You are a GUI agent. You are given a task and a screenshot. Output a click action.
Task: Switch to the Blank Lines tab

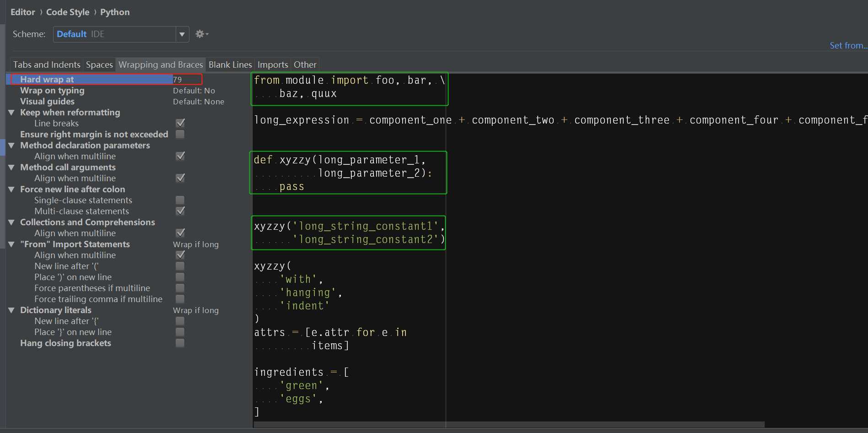coord(230,65)
